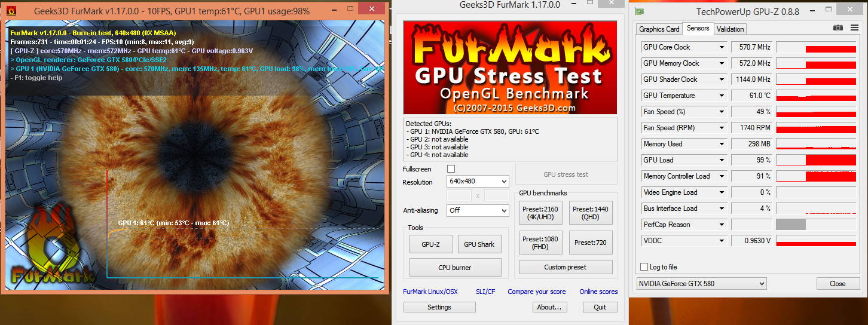
Task: Click 'GPU 1: NVIDIA GeForce GTX 580' detected line
Action: [x=472, y=131]
